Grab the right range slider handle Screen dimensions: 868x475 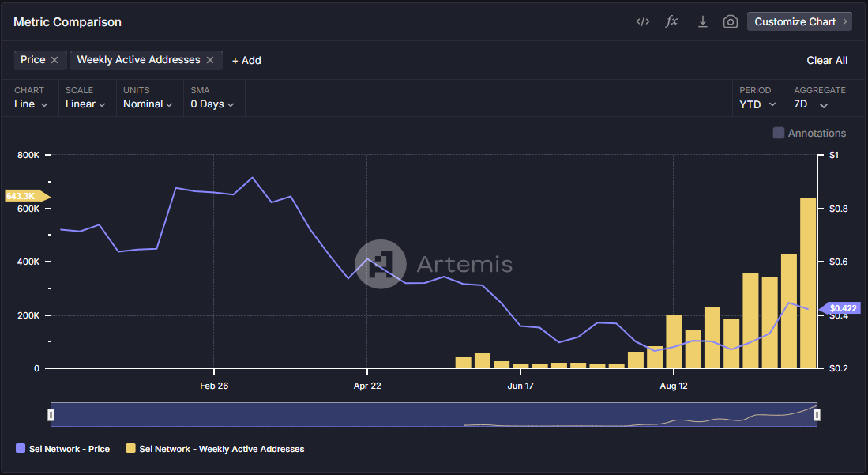817,415
